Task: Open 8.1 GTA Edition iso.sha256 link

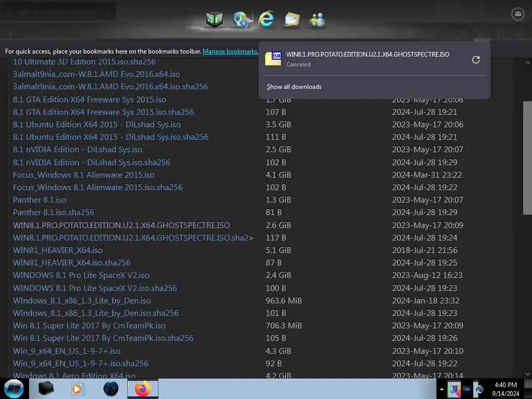Action: point(103,112)
